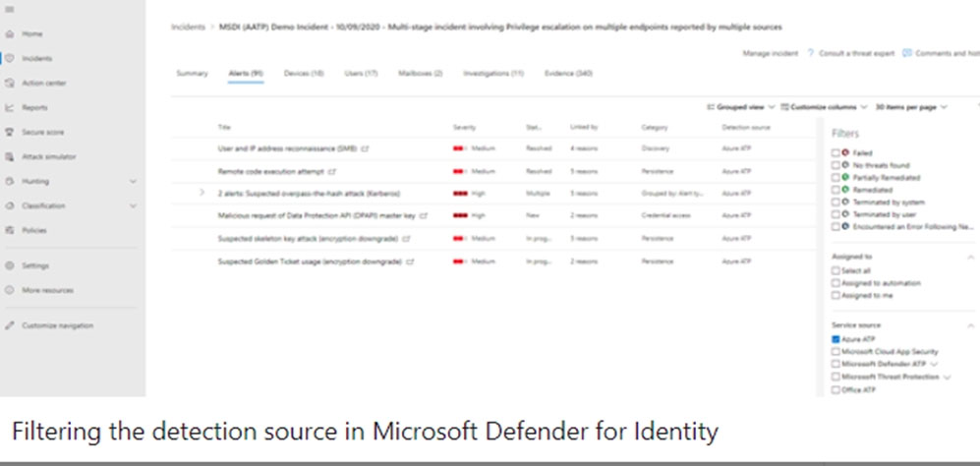980x466 pixels.
Task: Open the Attack simulator icon
Action: (10, 156)
